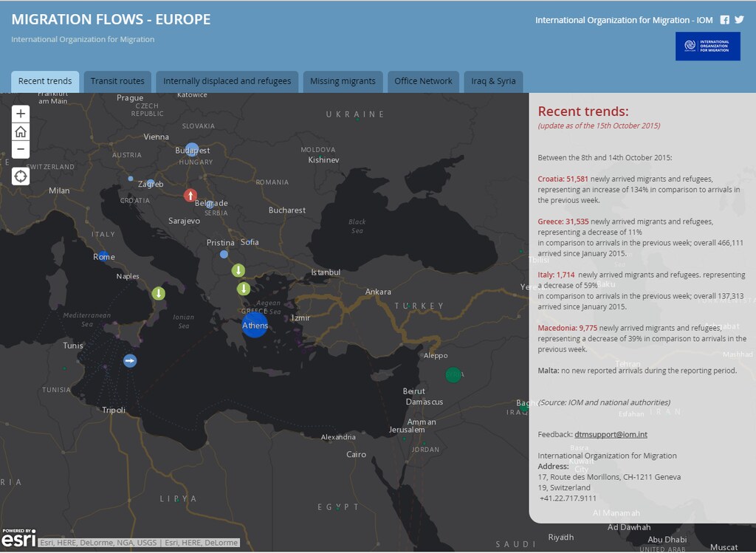The image size is (756, 553).
Task: Click the Istanbul label on the map
Action: click(x=326, y=272)
